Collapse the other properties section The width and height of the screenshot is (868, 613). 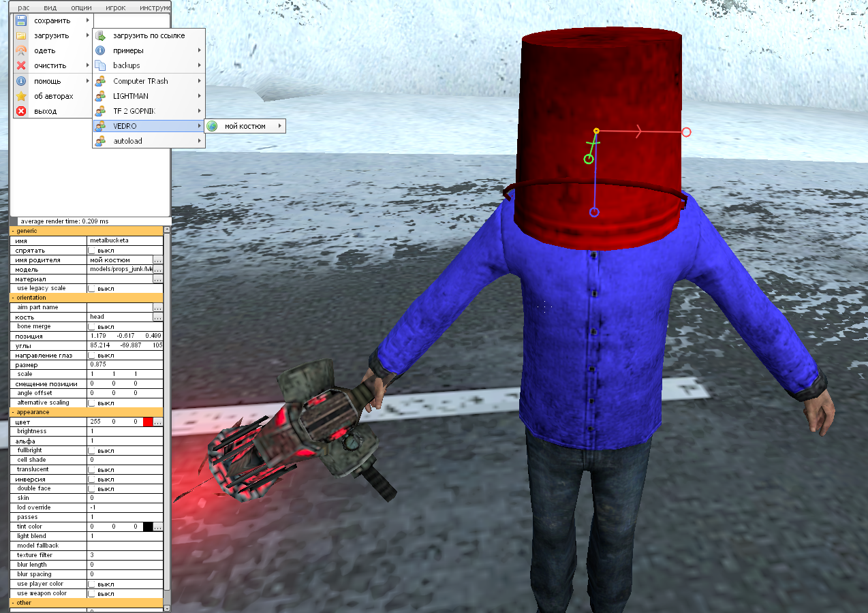13,603
